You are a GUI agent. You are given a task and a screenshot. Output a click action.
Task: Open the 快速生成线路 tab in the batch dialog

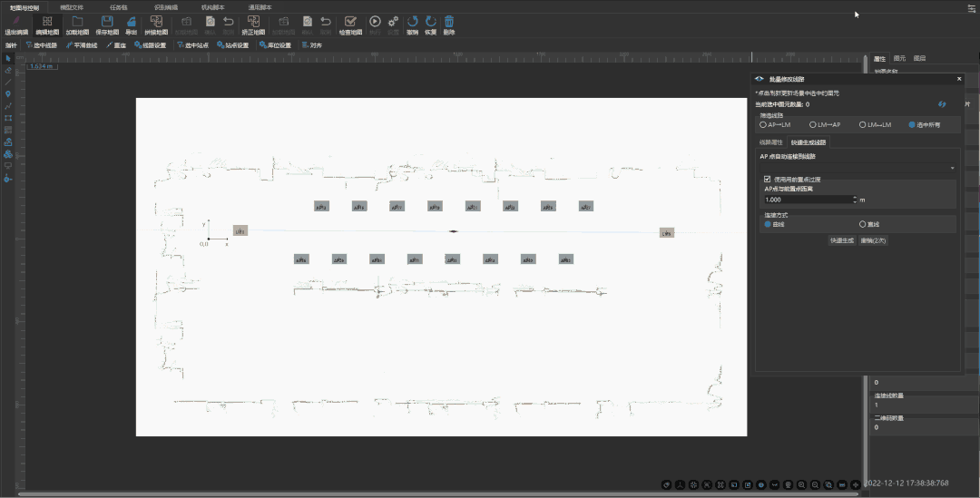[808, 142]
